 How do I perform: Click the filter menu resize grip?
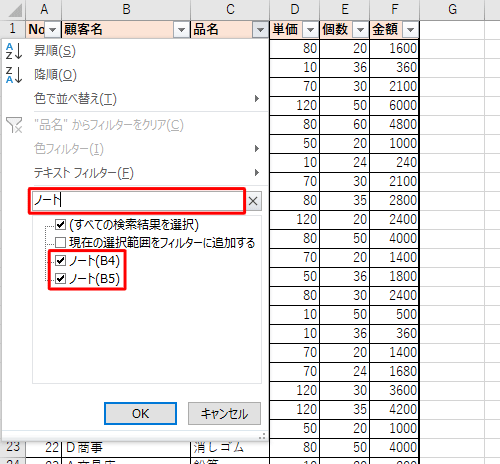click(262, 436)
